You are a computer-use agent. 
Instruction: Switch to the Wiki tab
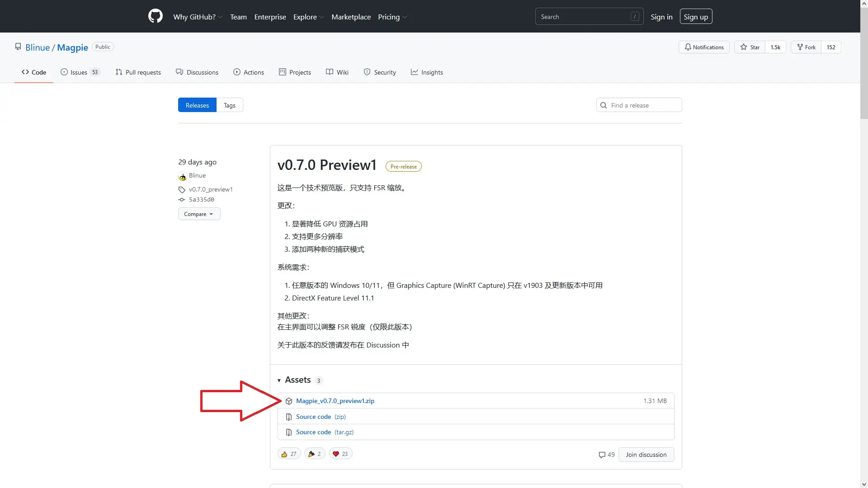tap(337, 72)
